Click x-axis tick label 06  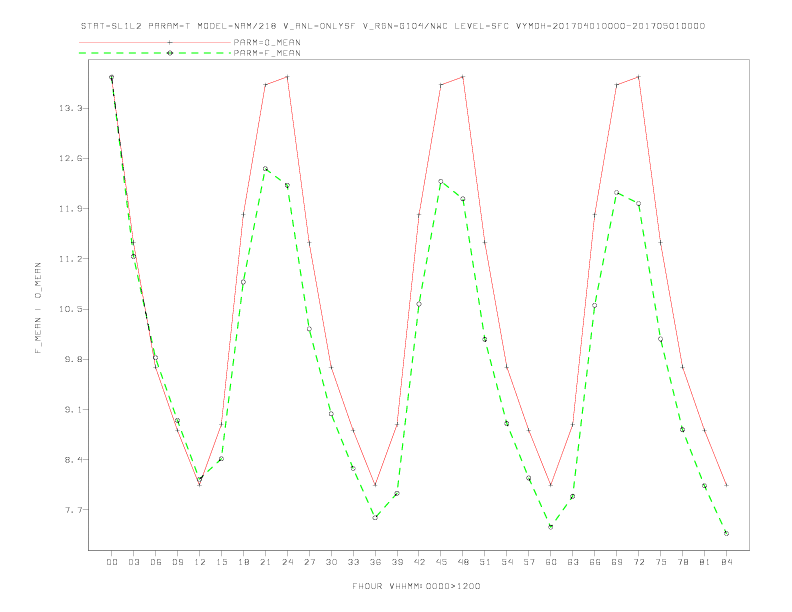(x=156, y=562)
